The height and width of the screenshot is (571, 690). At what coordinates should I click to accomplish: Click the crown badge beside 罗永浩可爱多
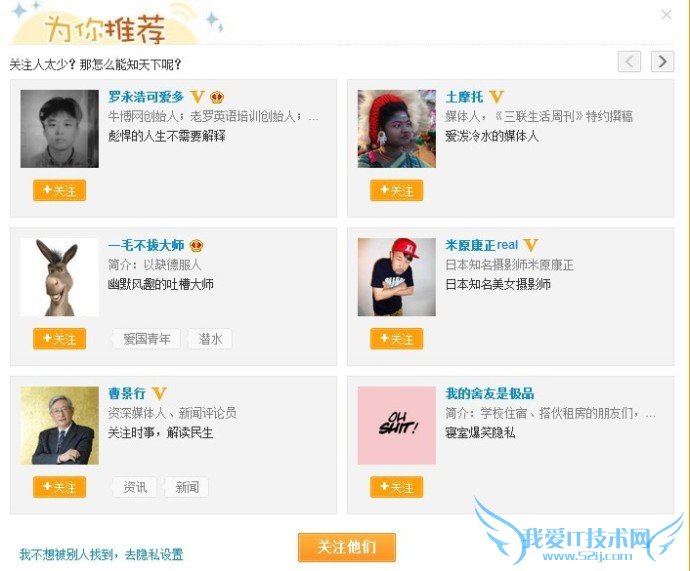click(217, 97)
